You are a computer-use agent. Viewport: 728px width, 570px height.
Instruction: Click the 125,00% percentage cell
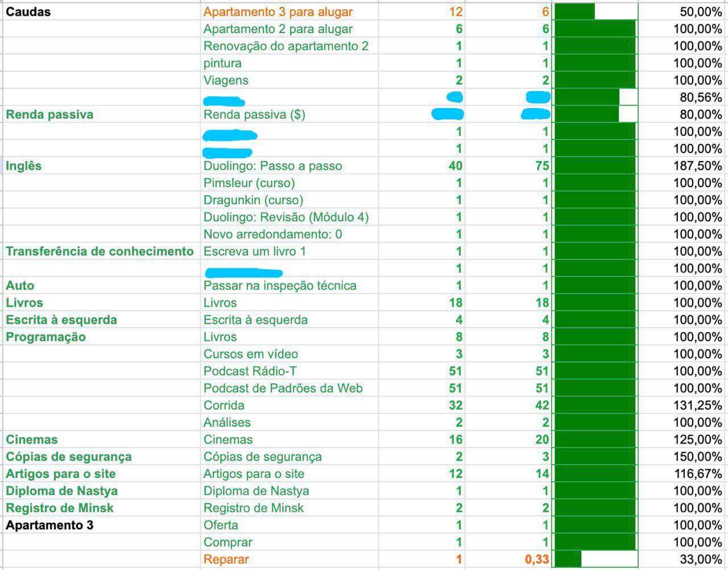[x=682, y=439]
